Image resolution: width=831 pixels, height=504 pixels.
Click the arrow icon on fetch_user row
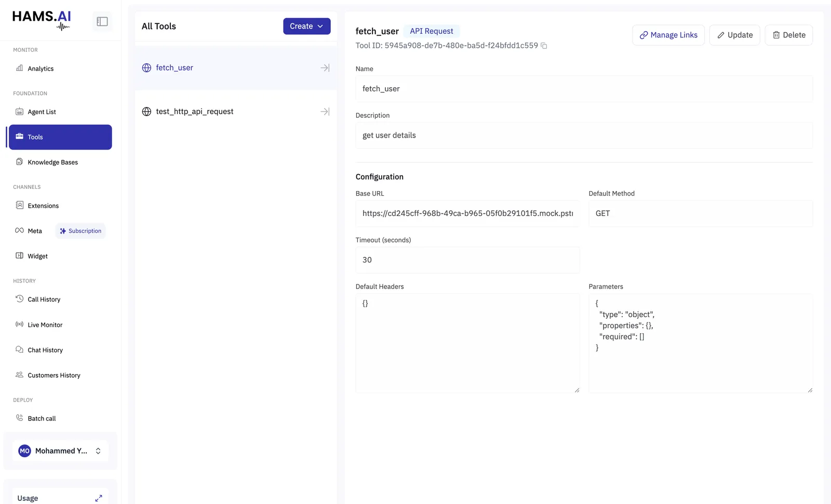(325, 68)
